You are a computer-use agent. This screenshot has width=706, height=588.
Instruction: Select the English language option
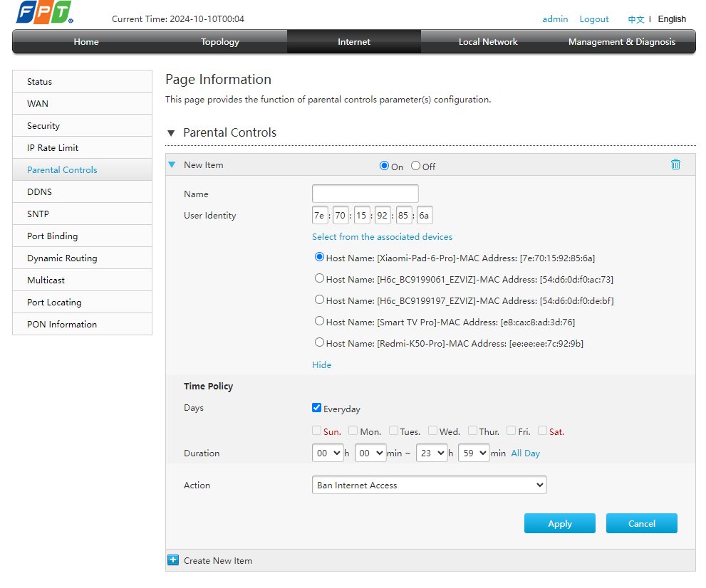click(672, 19)
